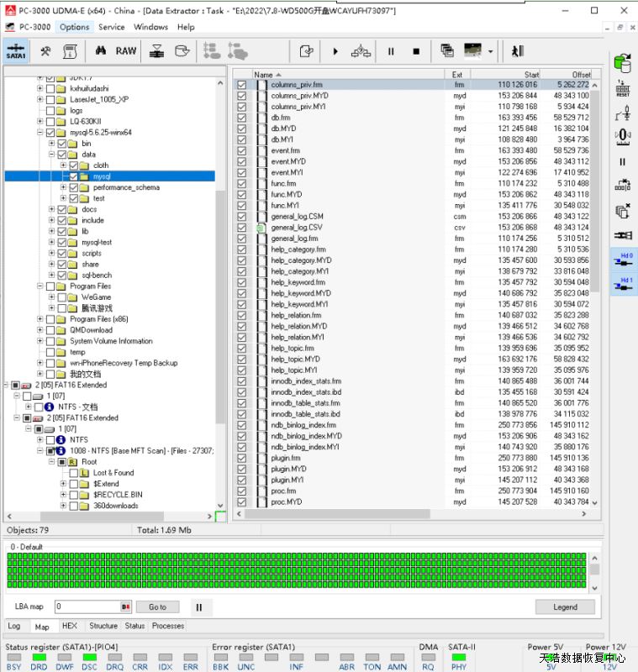The width and height of the screenshot is (638, 672).
Task: Check the Program Files folder checkbox
Action: click(x=50, y=286)
